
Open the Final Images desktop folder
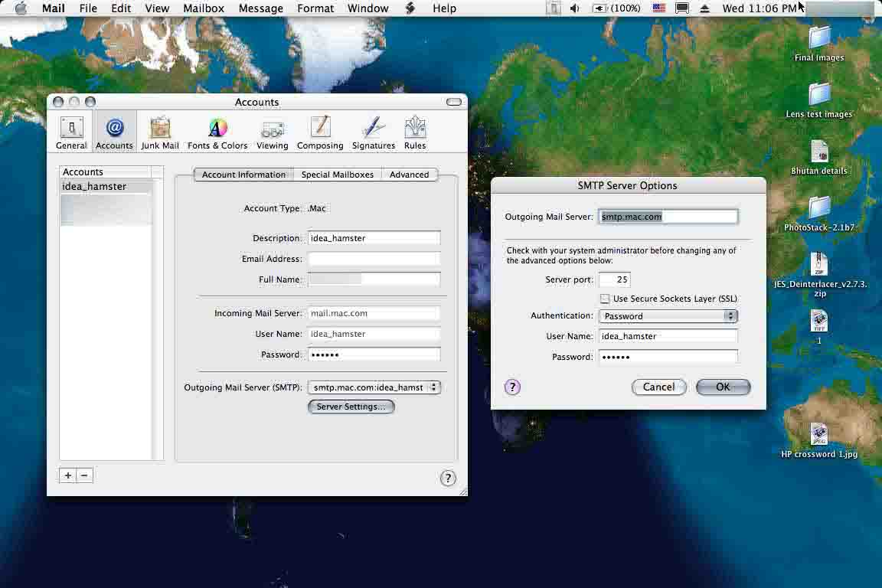point(819,44)
